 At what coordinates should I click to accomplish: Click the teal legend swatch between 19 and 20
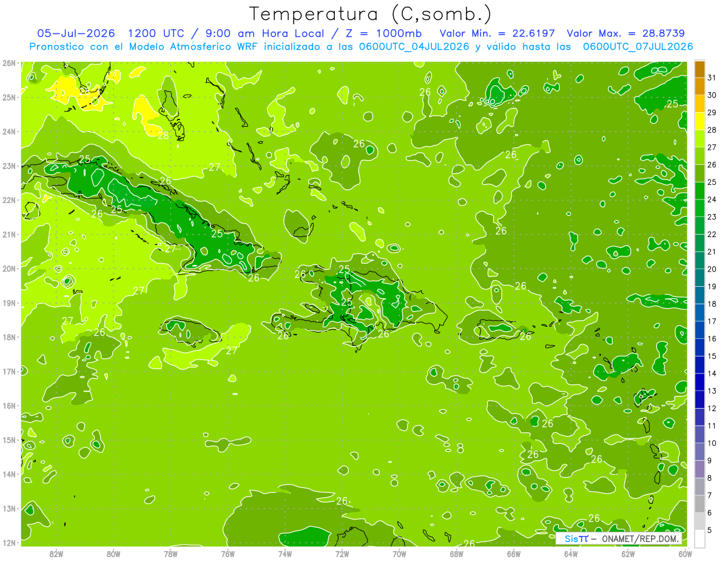coord(699,278)
